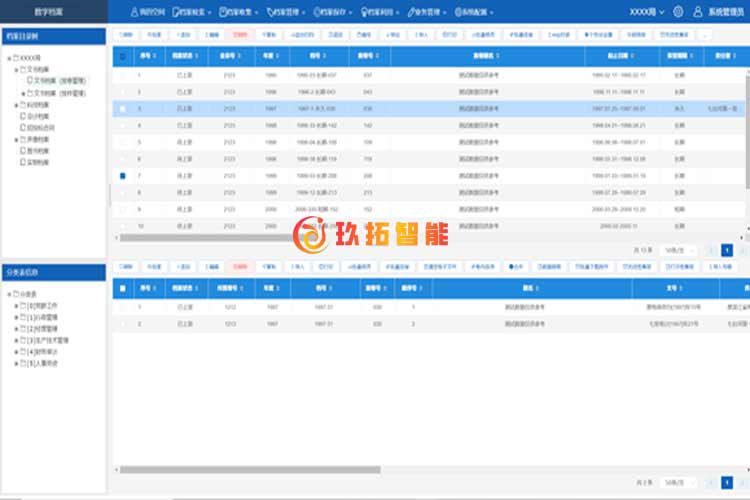Click the 打印 button in upper toolbar
The height and width of the screenshot is (500, 750).
[x=450, y=34]
